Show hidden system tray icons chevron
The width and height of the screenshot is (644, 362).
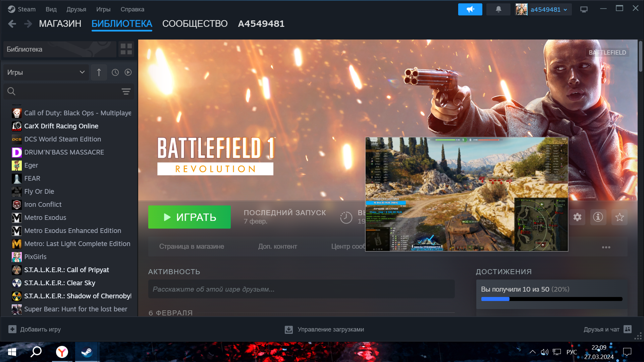[x=532, y=352]
